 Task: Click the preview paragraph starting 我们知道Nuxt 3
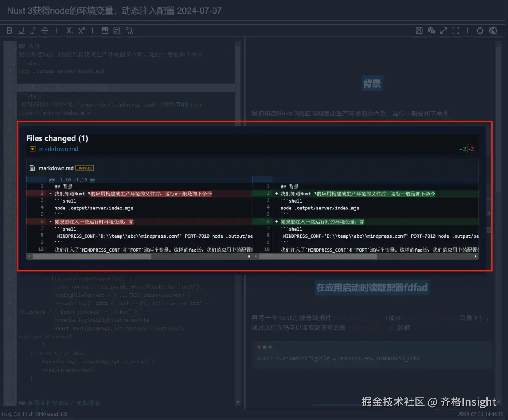[x=350, y=113]
